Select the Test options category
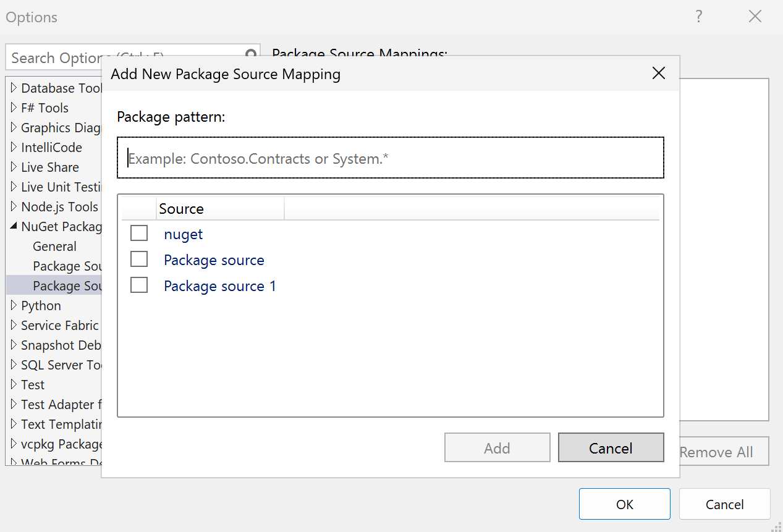Image resolution: width=783 pixels, height=532 pixels. [33, 385]
